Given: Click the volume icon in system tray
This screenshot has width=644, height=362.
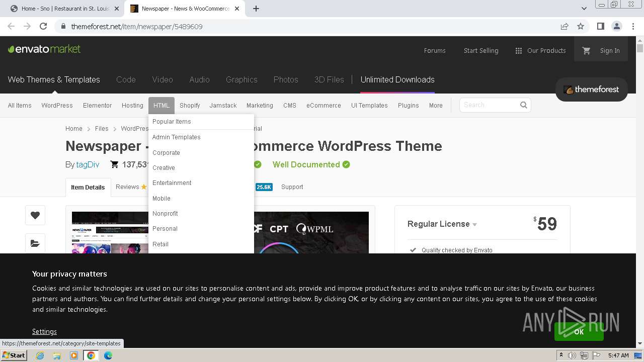Looking at the screenshot, I should pyautogui.click(x=572, y=355).
